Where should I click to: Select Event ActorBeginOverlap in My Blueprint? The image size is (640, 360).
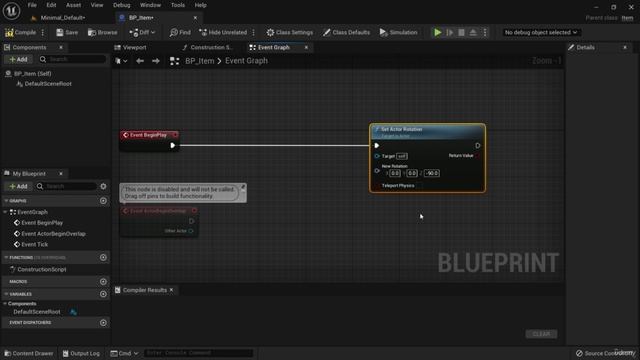(53, 234)
